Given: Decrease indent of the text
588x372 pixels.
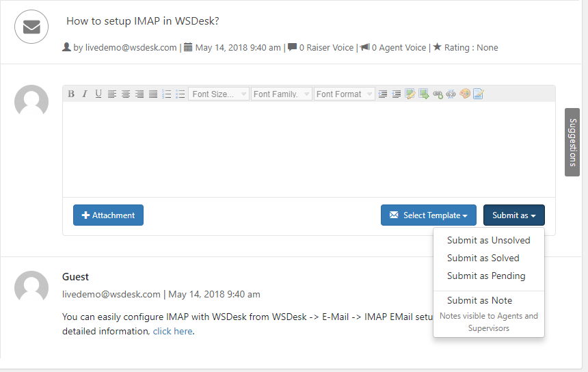Looking at the screenshot, I should click(396, 94).
